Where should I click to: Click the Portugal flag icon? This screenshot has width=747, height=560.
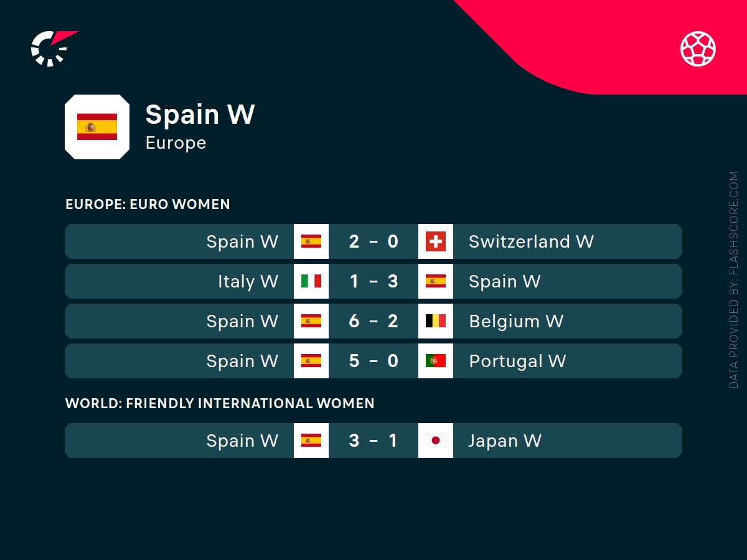coord(436,361)
